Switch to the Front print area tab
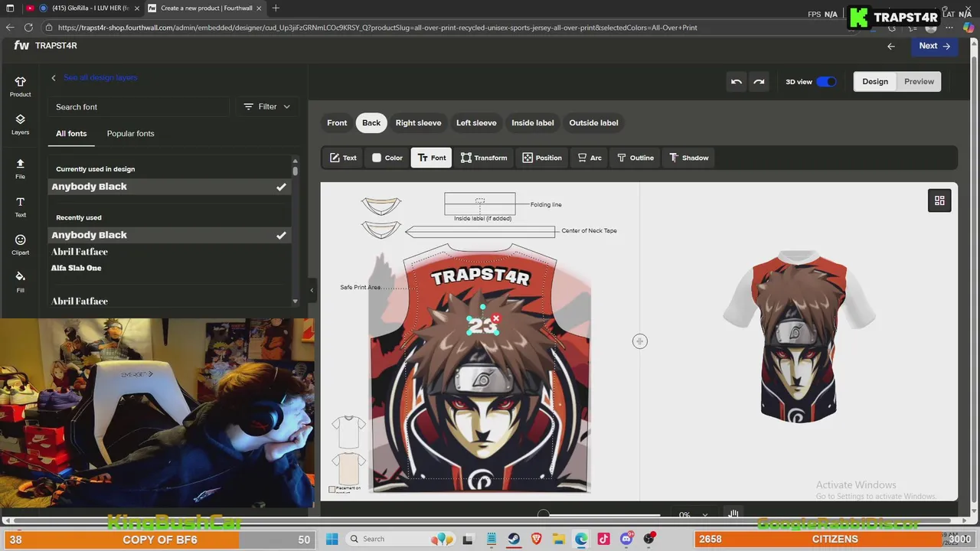980x551 pixels. (x=337, y=122)
